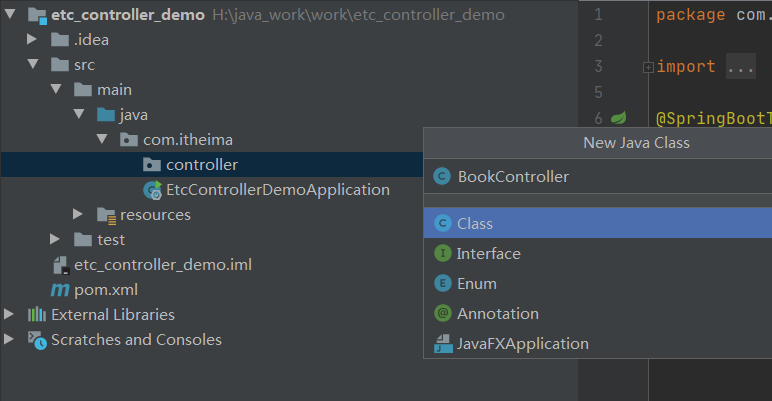This screenshot has height=401, width=772.
Task: Click the .idea folder icon
Action: click(60, 39)
